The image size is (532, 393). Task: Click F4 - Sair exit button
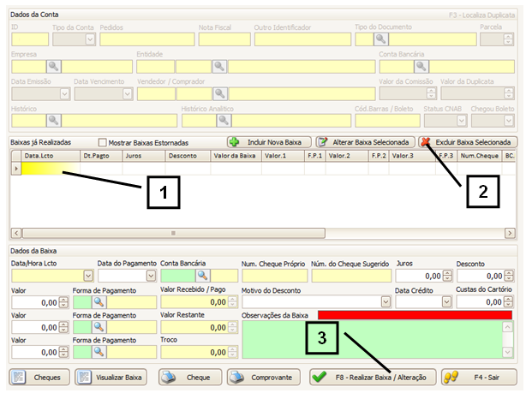click(480, 378)
